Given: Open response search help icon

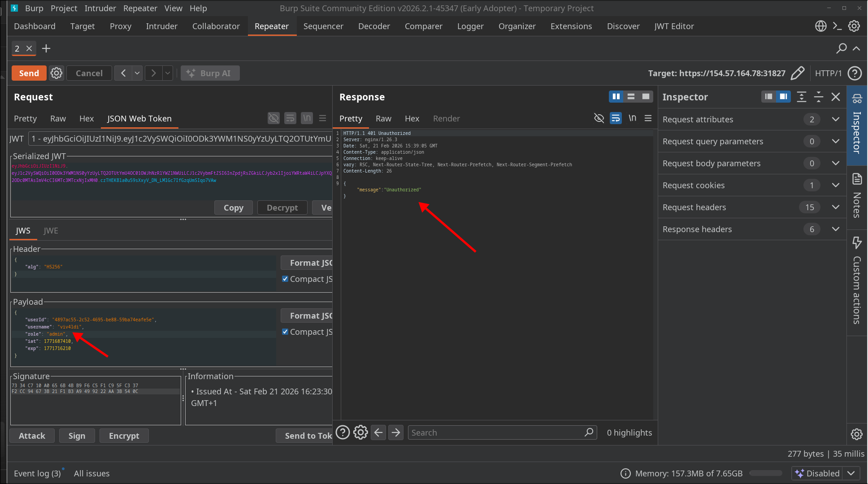Looking at the screenshot, I should click(x=343, y=432).
